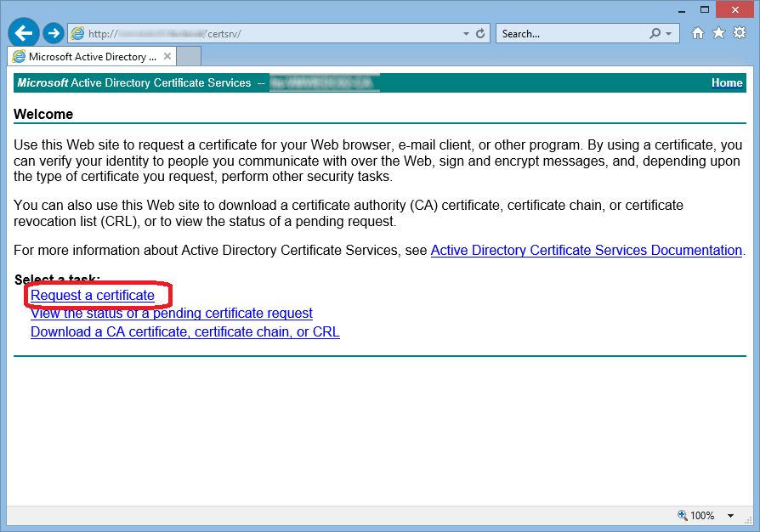Screen dimensions: 760x532
Task: Open View the status of pending request
Action: point(171,314)
